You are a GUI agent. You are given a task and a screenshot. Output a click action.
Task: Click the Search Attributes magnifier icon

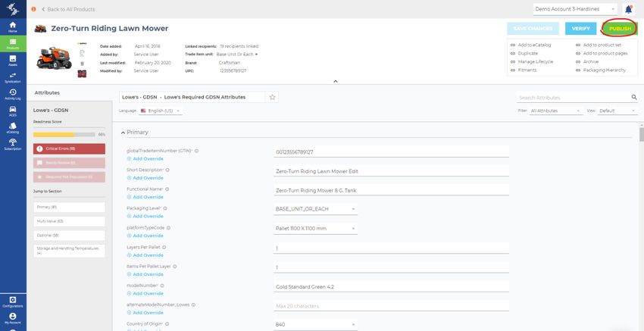click(634, 97)
